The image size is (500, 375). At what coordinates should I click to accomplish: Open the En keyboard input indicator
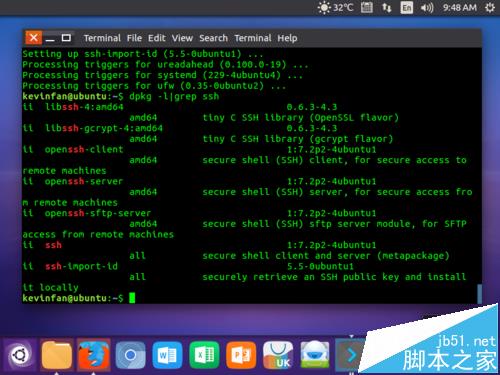pos(407,7)
